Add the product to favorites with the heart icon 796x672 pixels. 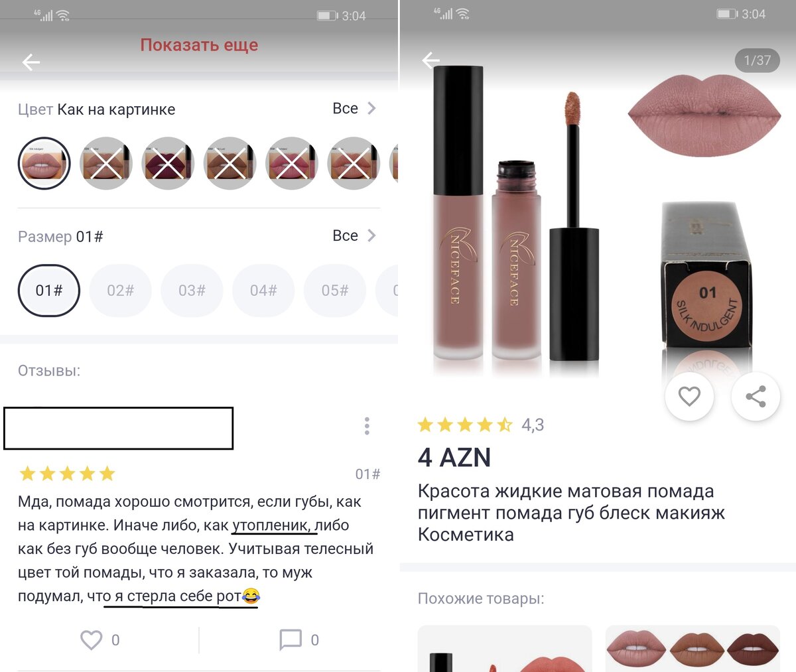689,396
